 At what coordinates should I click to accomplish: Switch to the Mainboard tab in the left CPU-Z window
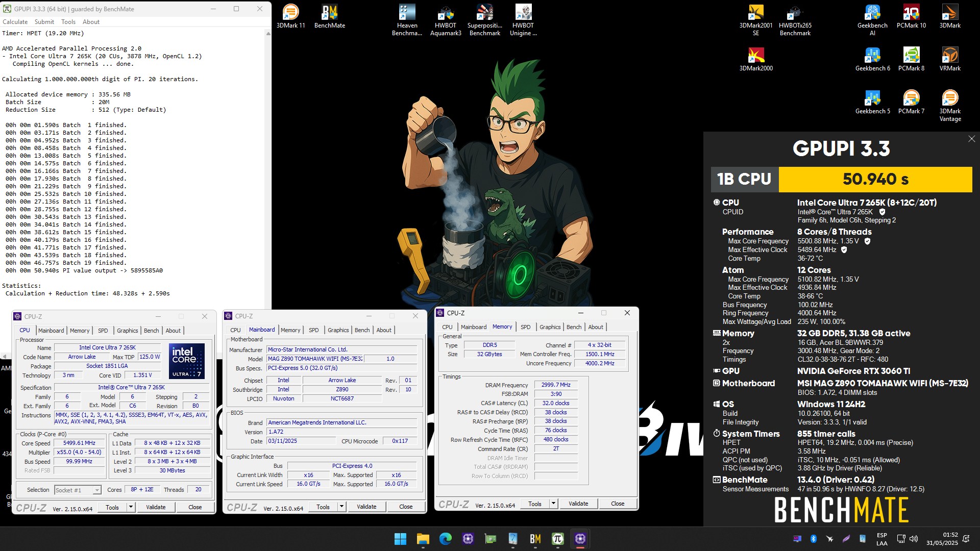coord(51,331)
